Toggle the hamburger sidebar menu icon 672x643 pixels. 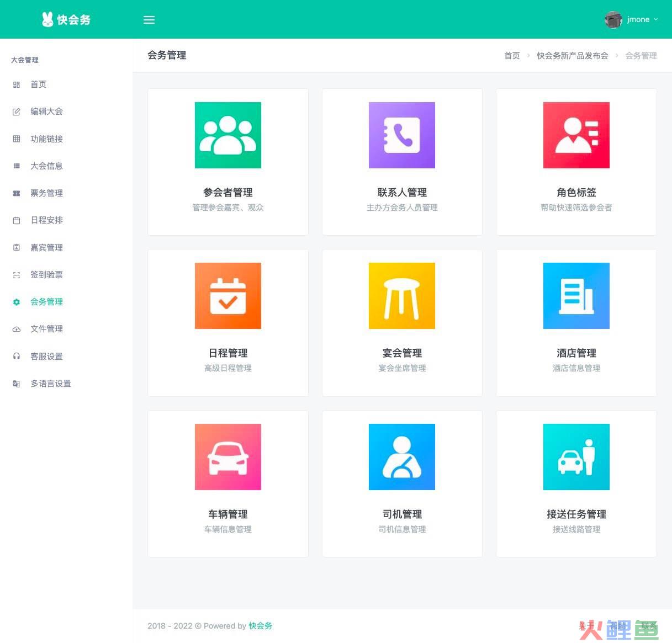tap(149, 20)
